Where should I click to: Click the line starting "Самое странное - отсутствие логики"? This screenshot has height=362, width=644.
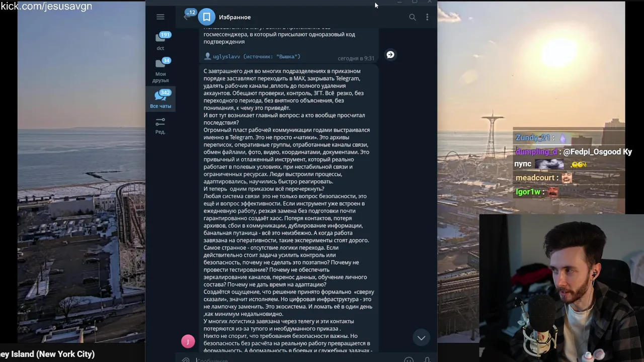[x=271, y=248]
